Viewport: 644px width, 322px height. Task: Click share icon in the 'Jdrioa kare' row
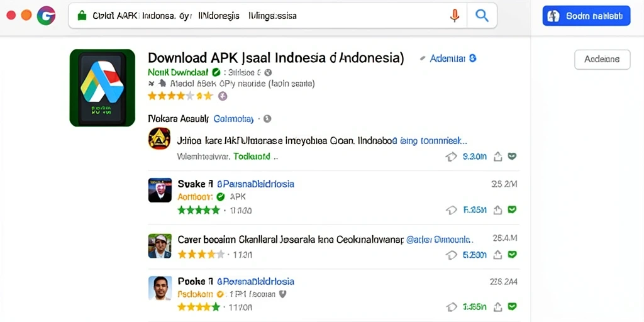(x=498, y=157)
